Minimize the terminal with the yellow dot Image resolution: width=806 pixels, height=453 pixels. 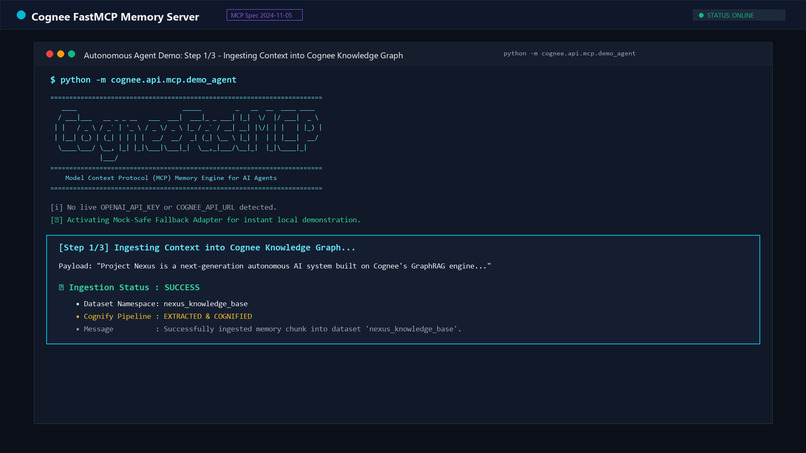[61, 54]
